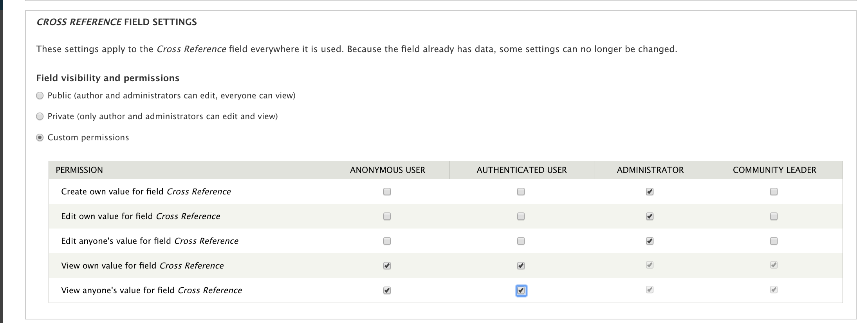This screenshot has height=323, width=868.
Task: Allow Anonymous User to edit anyone's value
Action: [387, 241]
